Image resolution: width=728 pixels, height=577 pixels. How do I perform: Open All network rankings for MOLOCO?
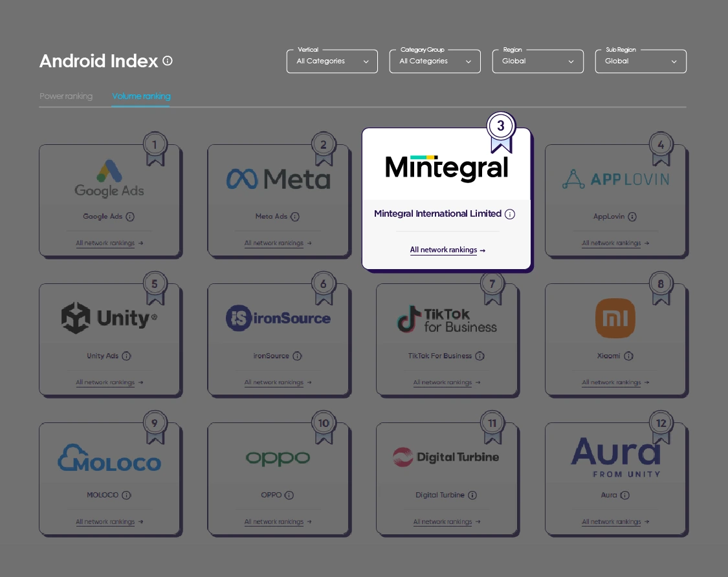109,522
